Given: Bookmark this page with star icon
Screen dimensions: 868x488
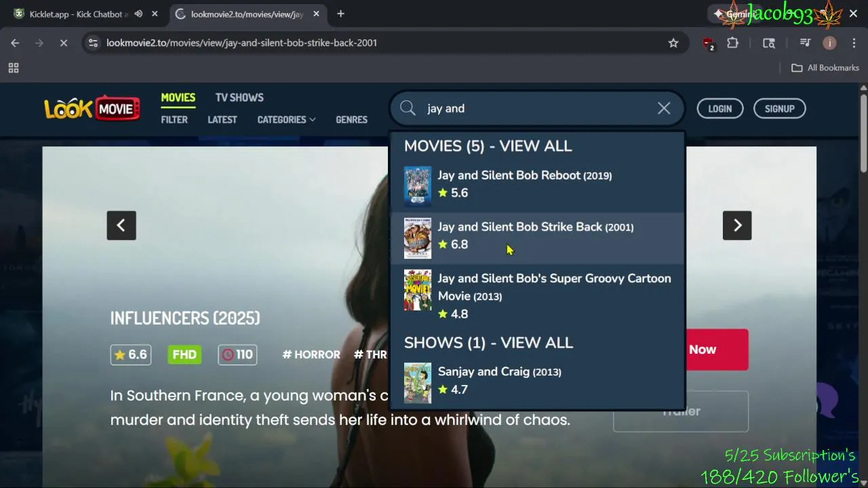Looking at the screenshot, I should coord(673,43).
